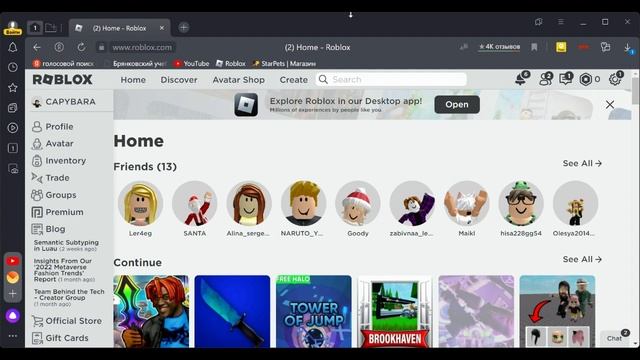Go back with browser back arrow
The image size is (640, 360).
37,47
